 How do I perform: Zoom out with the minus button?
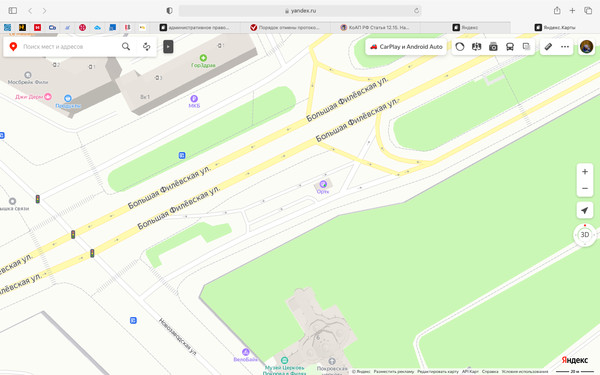585,189
